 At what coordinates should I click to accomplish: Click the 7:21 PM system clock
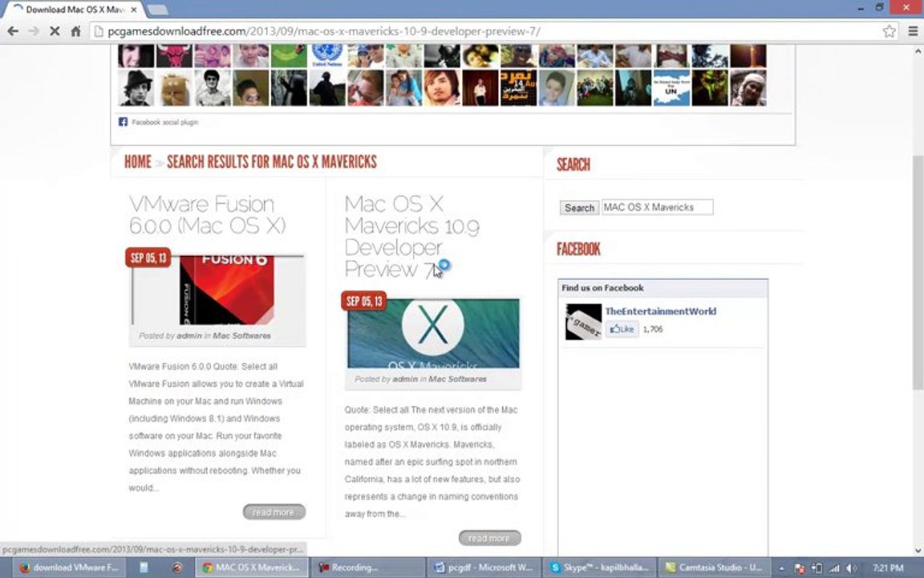coord(888,568)
